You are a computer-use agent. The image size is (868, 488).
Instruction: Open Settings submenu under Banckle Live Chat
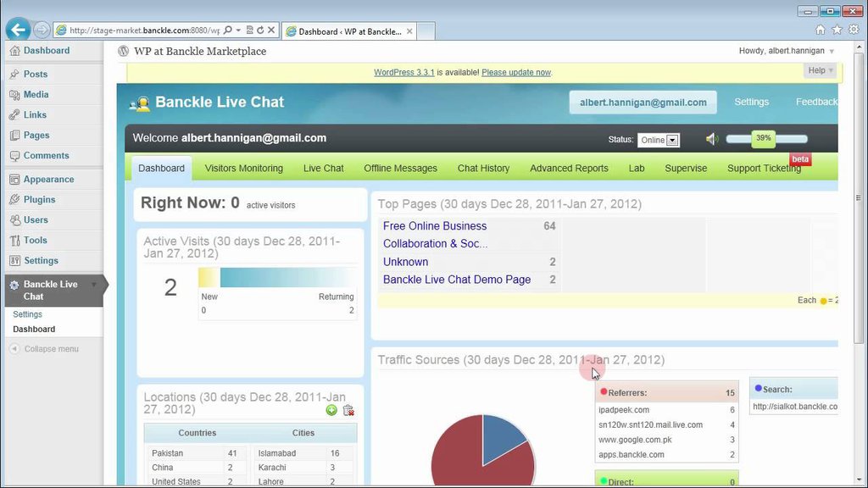coord(27,314)
